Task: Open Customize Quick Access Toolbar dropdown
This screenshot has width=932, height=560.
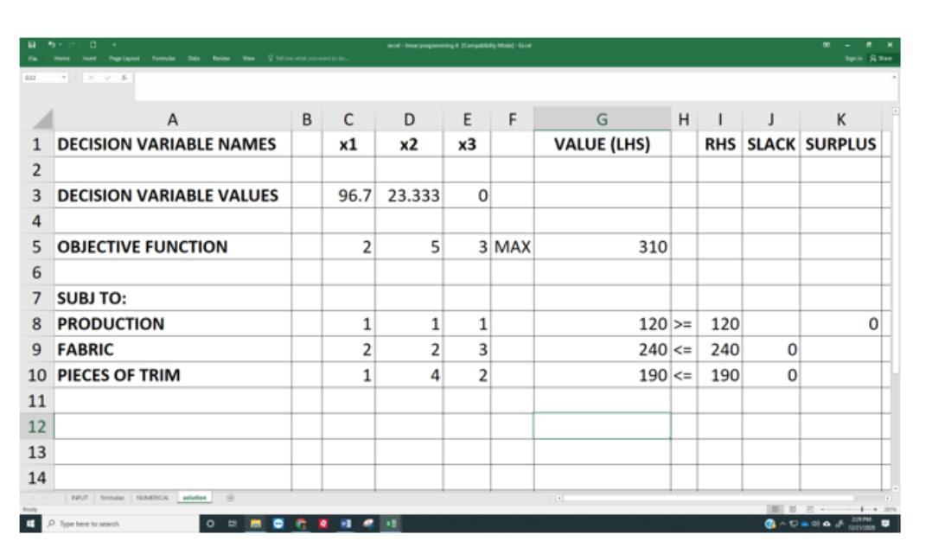Action: point(113,45)
